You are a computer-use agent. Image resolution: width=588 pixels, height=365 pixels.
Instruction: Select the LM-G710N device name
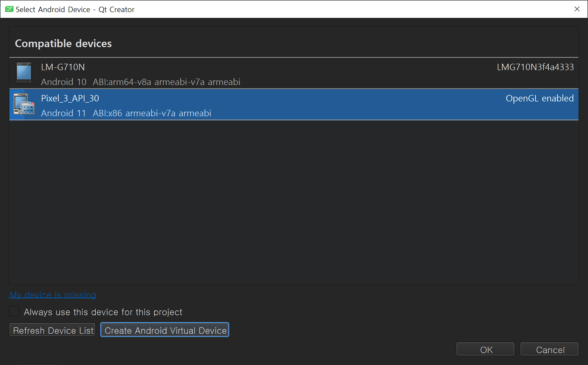click(x=63, y=67)
